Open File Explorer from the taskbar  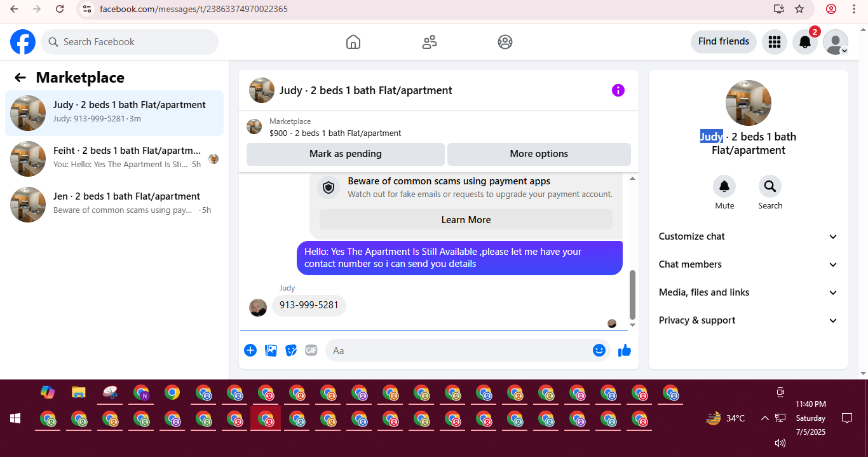(x=78, y=392)
